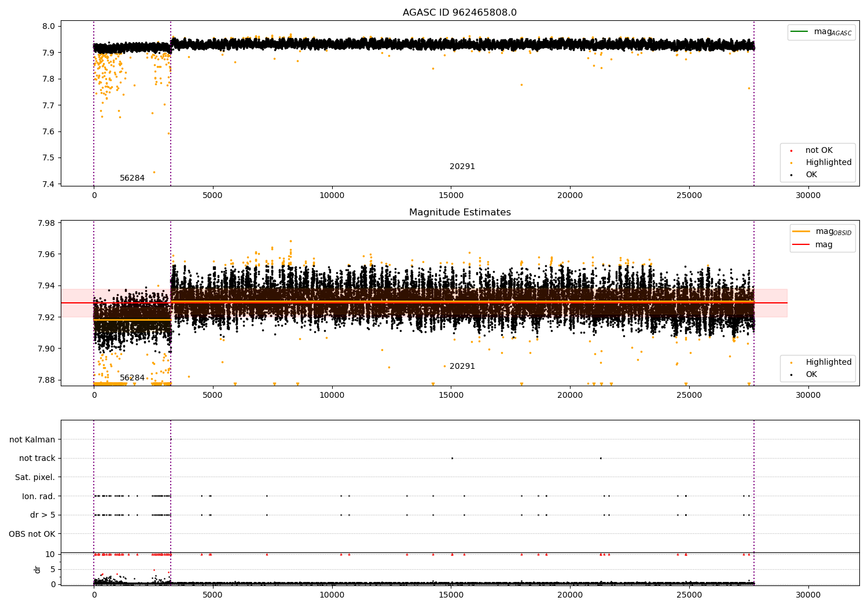868x608 pixels.
Task: Click the 'dr' y-axis label at bottom
Action: click(x=38, y=569)
